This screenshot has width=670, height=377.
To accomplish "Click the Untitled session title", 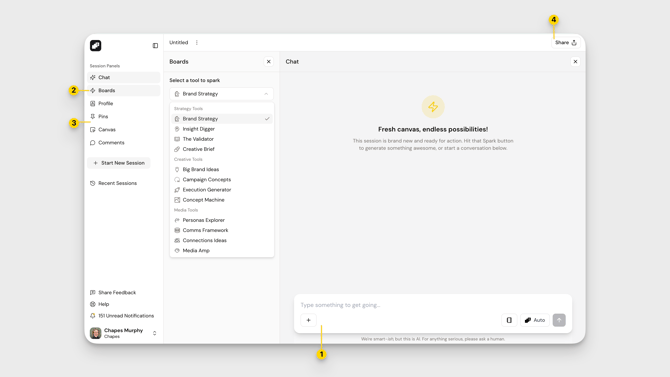I will click(x=179, y=42).
